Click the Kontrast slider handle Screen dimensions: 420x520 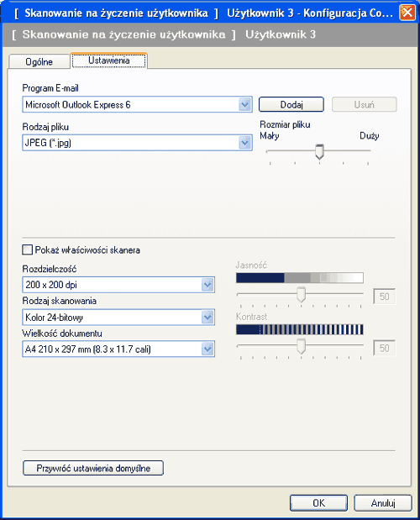pyautogui.click(x=301, y=346)
